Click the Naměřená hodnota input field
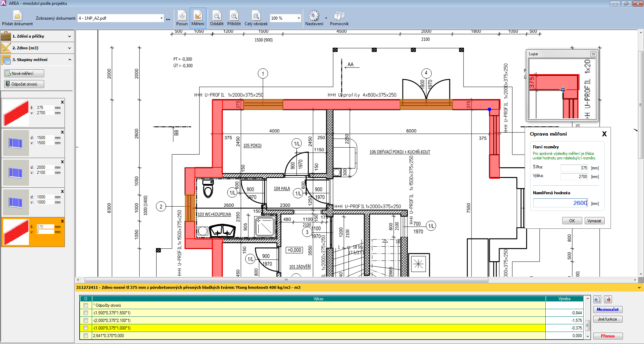The image size is (644, 344). point(560,203)
